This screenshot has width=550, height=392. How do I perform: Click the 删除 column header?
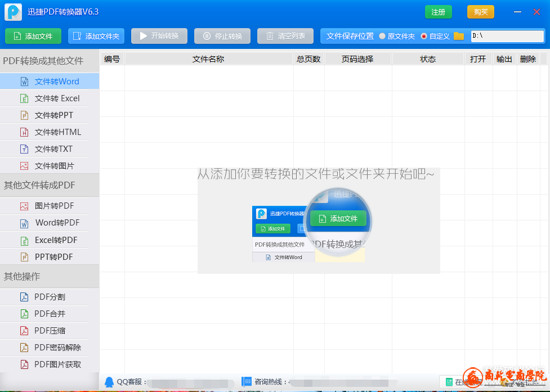click(x=528, y=59)
